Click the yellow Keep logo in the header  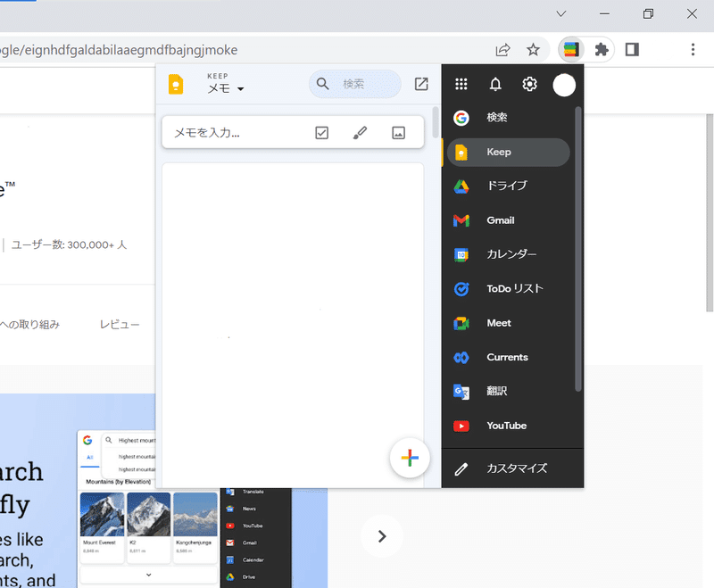(x=176, y=84)
